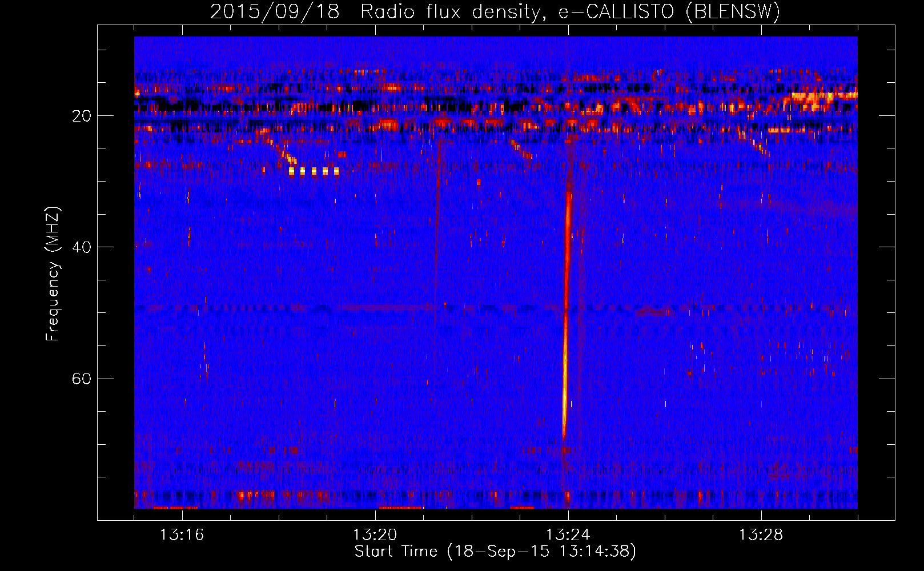Click the plot title '2015/09/18 Radio flux density'
The image size is (924, 571).
pyautogui.click(x=495, y=11)
